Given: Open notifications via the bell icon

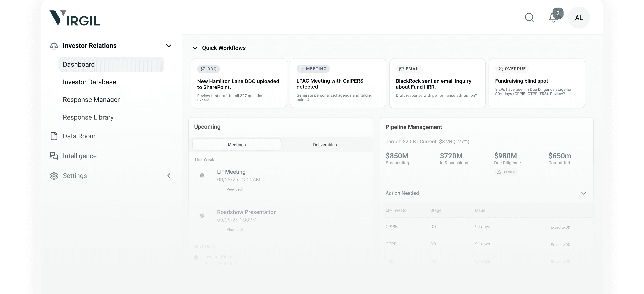Looking at the screenshot, I should (x=553, y=18).
